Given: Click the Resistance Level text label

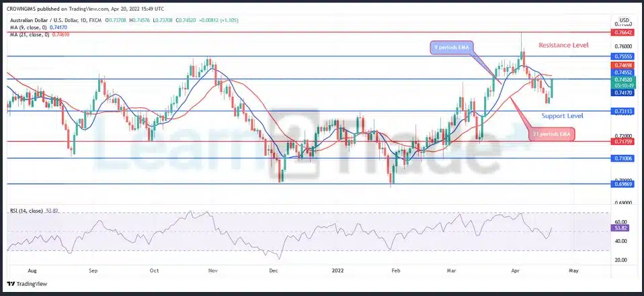Looking at the screenshot, I should click(x=564, y=45).
